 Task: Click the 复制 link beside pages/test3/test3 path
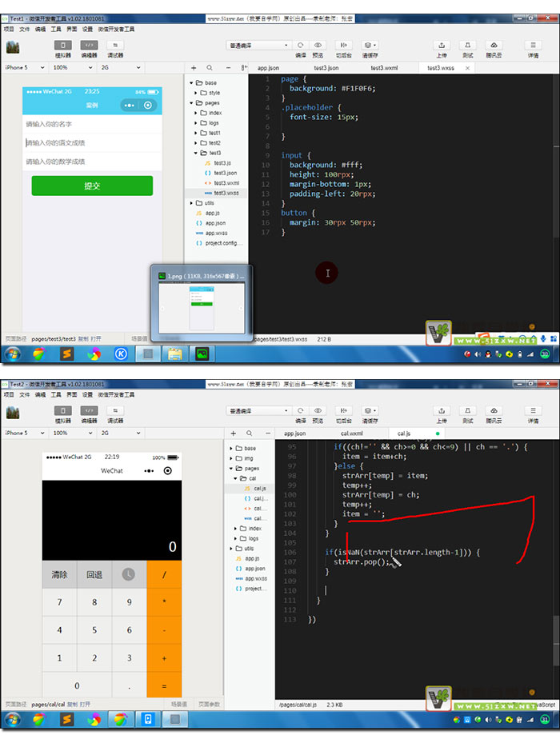[83, 339]
